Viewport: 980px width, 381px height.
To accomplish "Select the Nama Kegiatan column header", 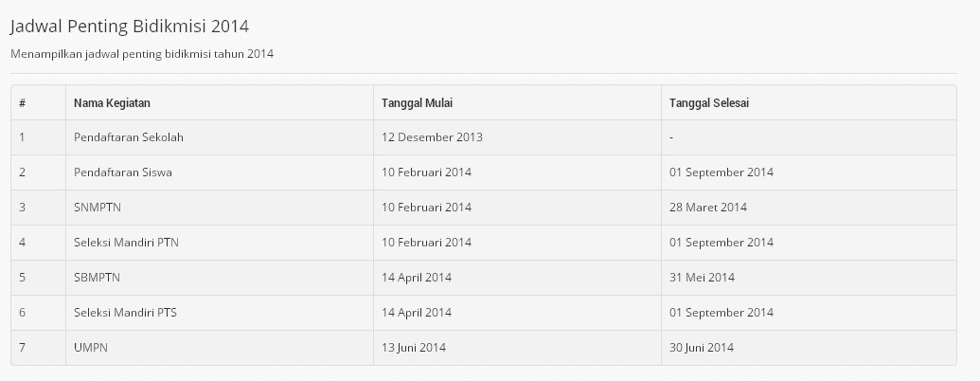I will click(112, 103).
